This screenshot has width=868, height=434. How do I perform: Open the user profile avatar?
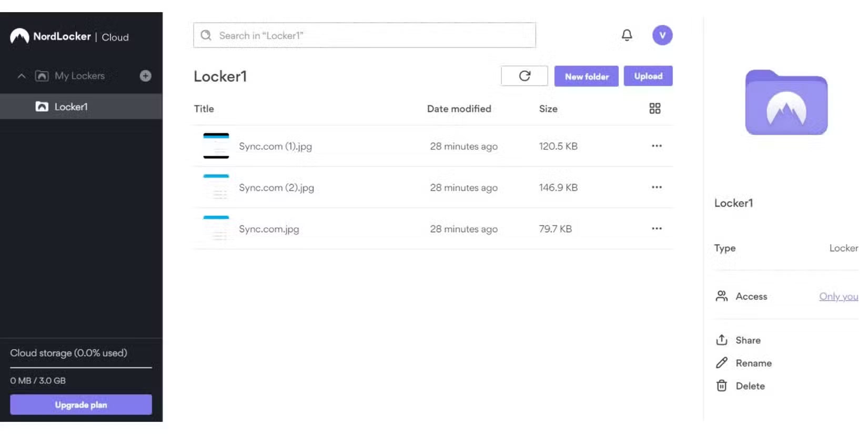(662, 35)
